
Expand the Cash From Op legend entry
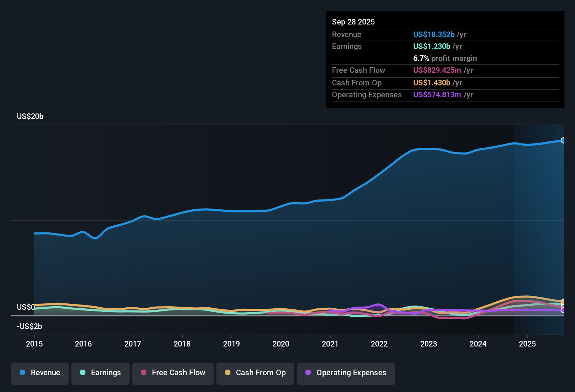pos(255,373)
